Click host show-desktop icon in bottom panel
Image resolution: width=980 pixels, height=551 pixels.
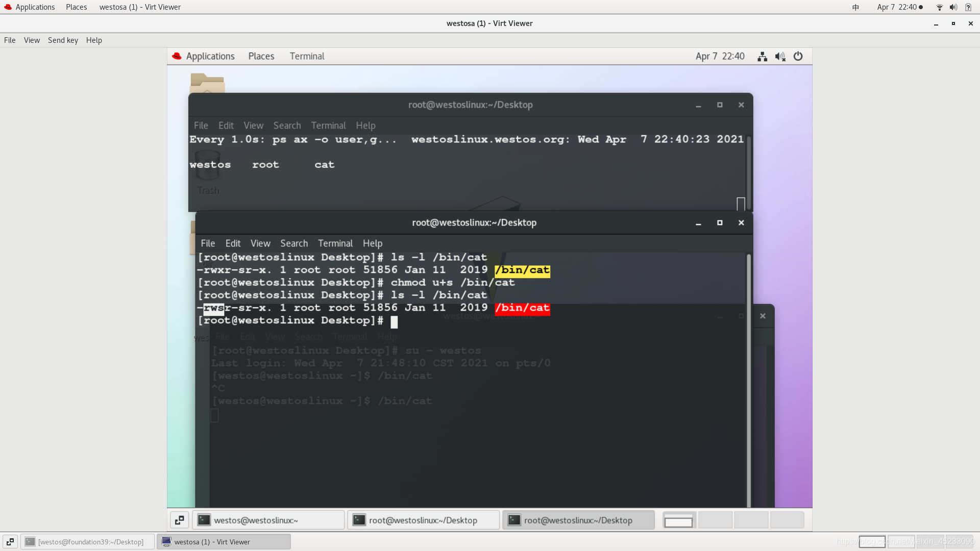(10, 542)
